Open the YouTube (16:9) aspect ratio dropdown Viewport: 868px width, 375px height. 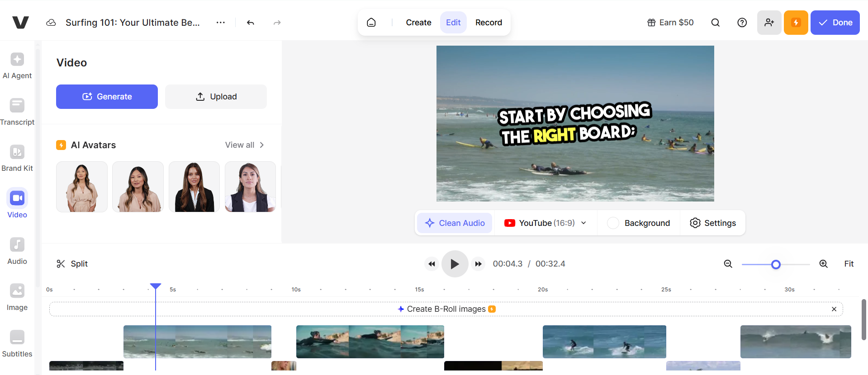[545, 223]
